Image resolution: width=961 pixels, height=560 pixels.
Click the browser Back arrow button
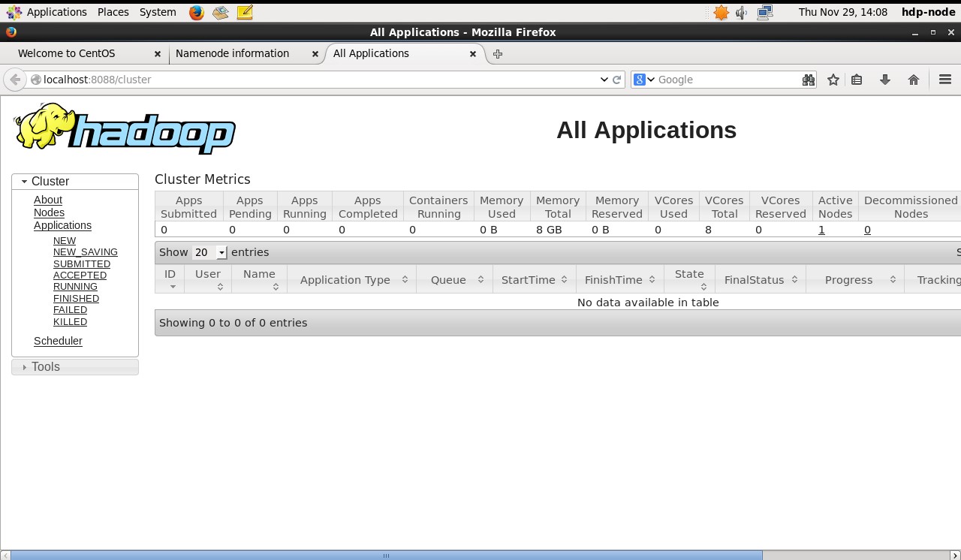click(x=15, y=80)
